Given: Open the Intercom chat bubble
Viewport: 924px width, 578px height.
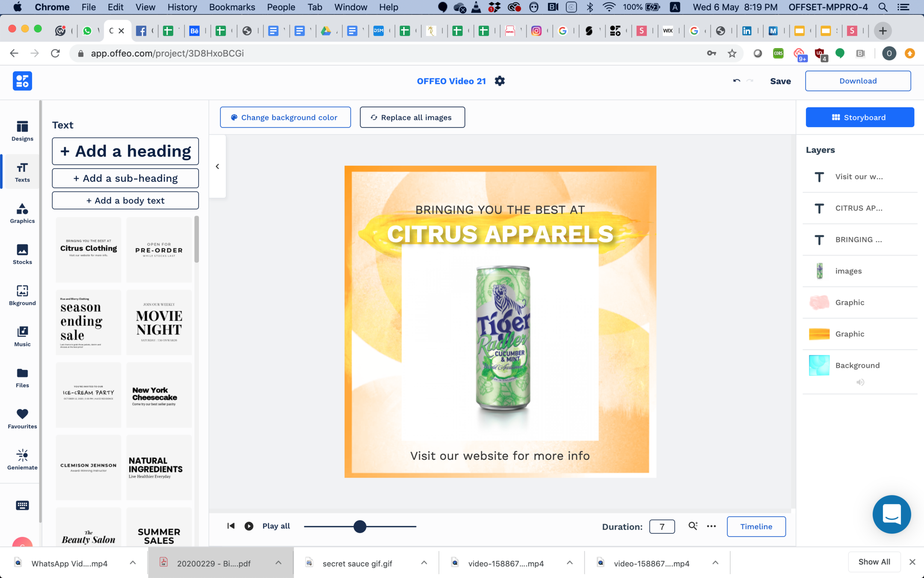Looking at the screenshot, I should coord(891,514).
